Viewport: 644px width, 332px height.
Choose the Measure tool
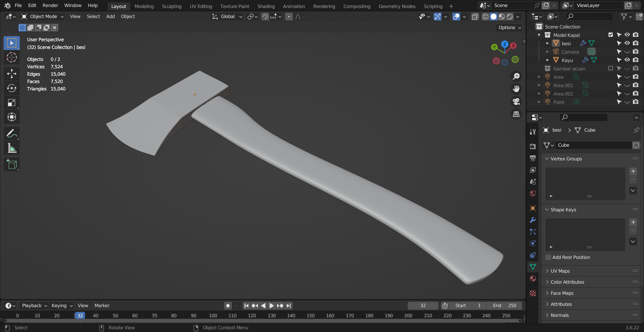(12, 148)
